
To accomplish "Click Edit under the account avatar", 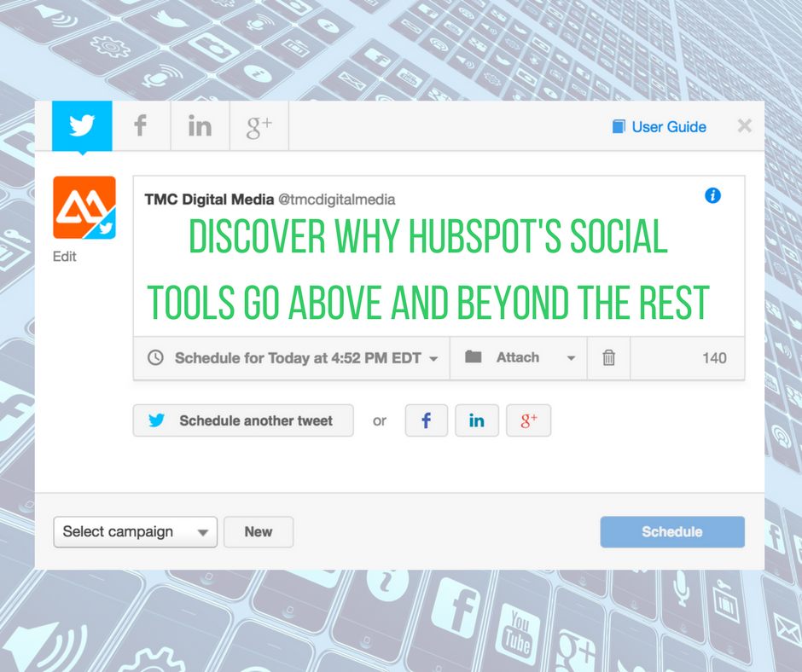I will pyautogui.click(x=65, y=256).
